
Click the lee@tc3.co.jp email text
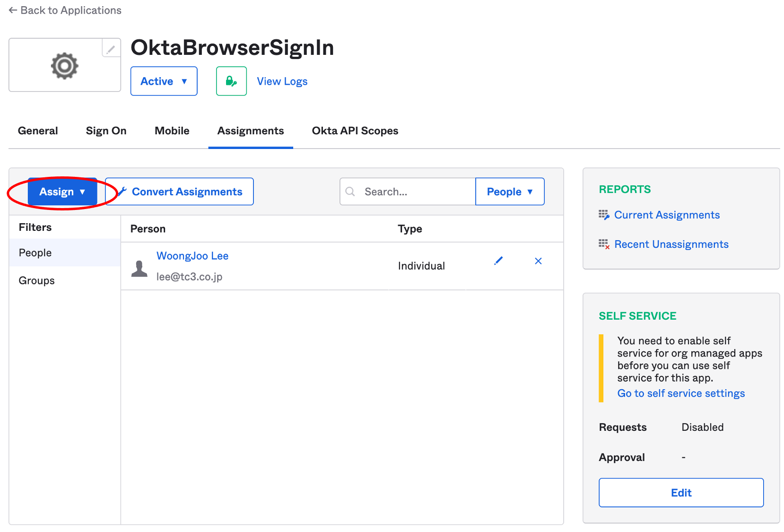click(189, 277)
